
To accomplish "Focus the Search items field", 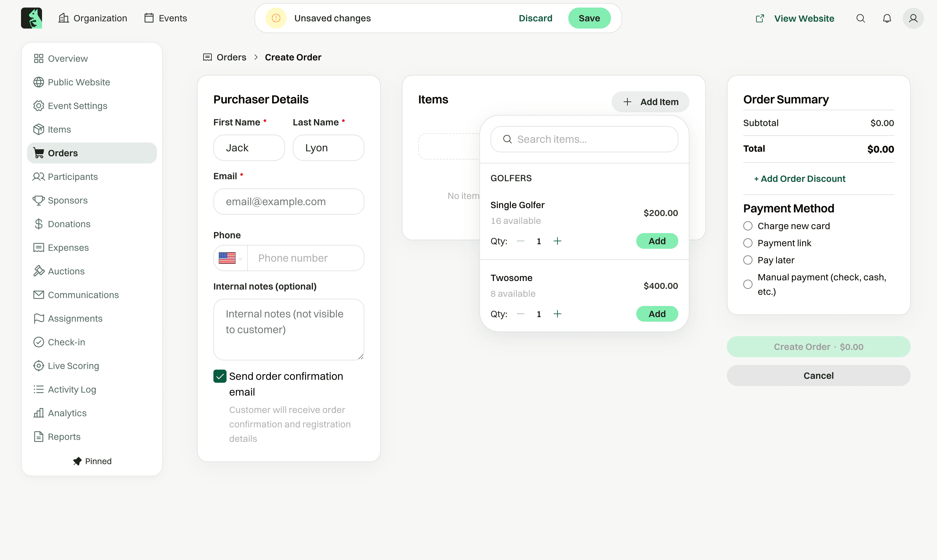I will click(584, 139).
